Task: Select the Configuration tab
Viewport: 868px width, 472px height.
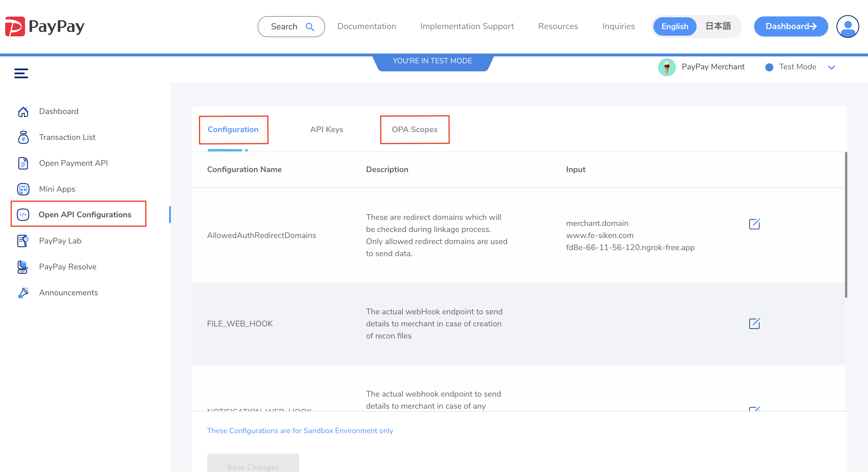Action: pyautogui.click(x=233, y=130)
